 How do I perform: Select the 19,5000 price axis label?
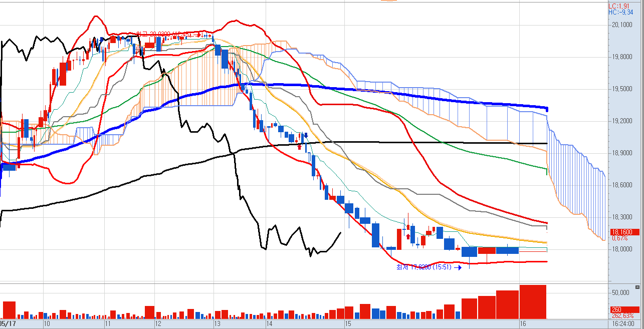click(x=621, y=89)
